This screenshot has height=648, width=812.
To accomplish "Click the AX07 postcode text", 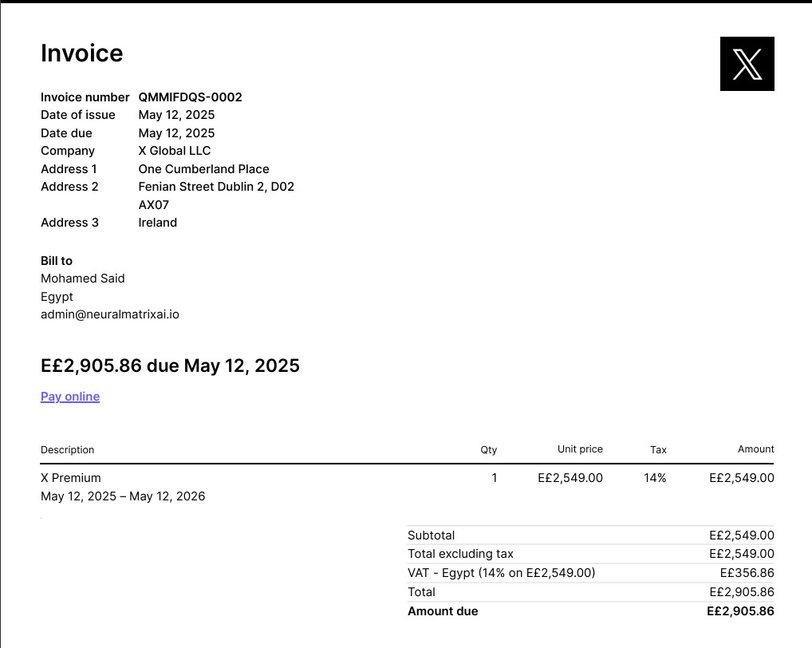I will click(x=153, y=204).
